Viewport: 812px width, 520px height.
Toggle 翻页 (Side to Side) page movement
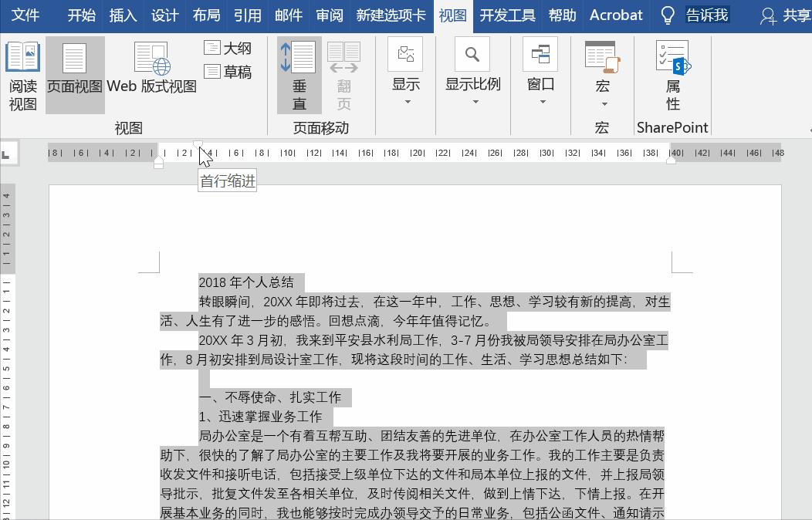click(x=343, y=73)
